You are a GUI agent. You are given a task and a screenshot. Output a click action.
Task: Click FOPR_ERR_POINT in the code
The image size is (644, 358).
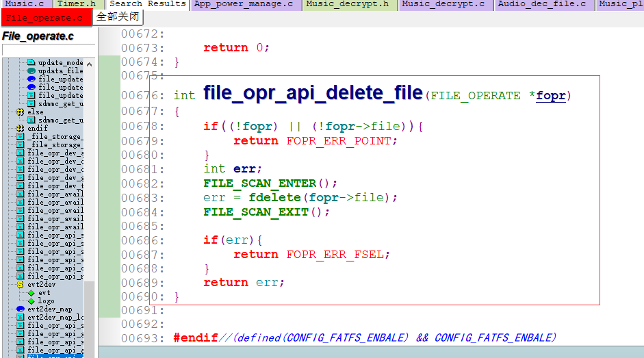[339, 141]
